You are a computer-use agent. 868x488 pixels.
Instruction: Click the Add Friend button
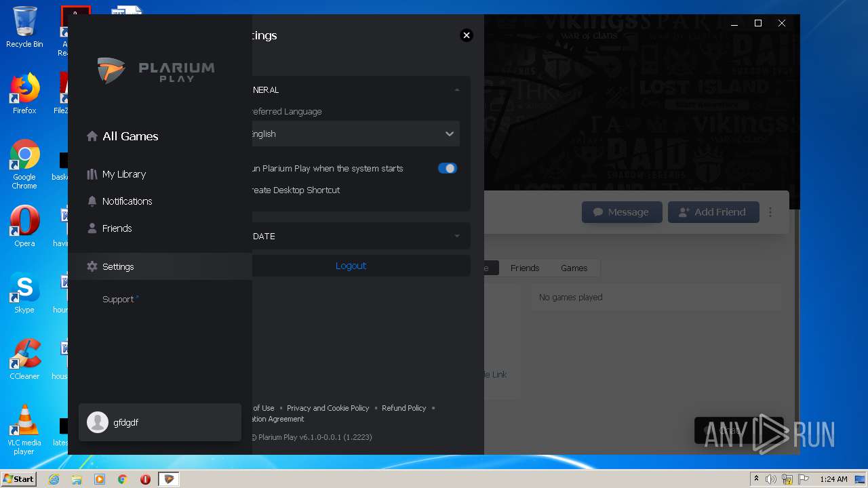pyautogui.click(x=713, y=212)
